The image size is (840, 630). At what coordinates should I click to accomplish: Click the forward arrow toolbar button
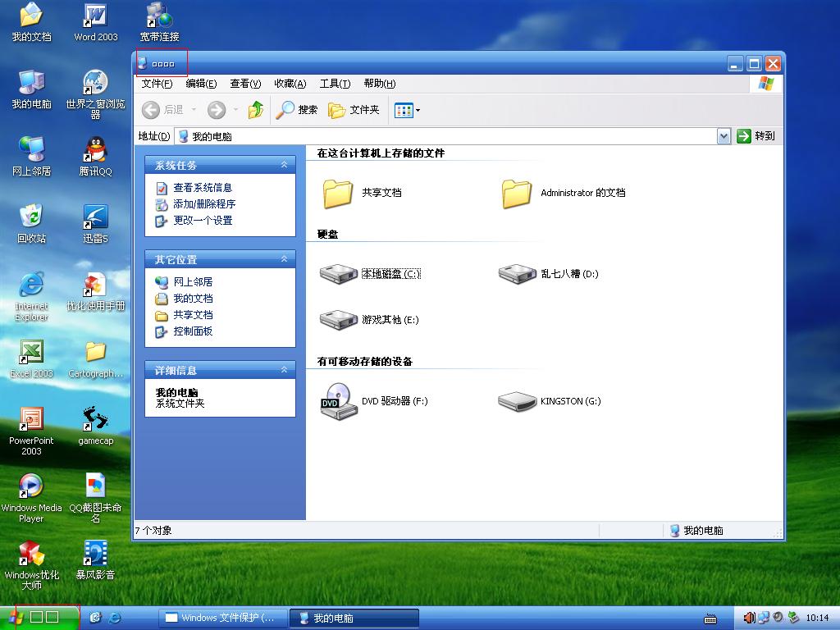coord(217,110)
